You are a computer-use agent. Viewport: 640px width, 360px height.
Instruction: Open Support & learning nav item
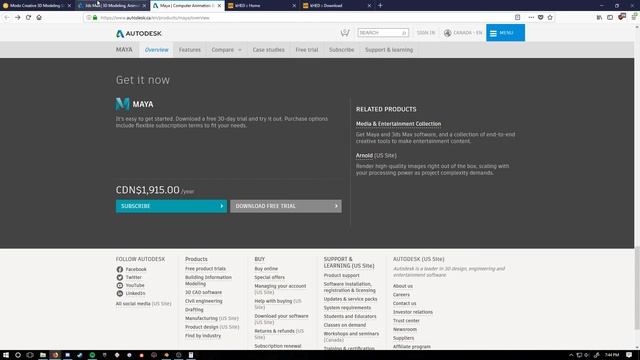(389, 50)
